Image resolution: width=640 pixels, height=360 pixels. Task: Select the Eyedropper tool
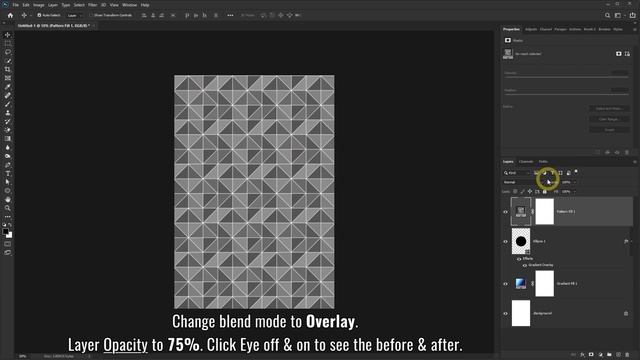[7, 87]
